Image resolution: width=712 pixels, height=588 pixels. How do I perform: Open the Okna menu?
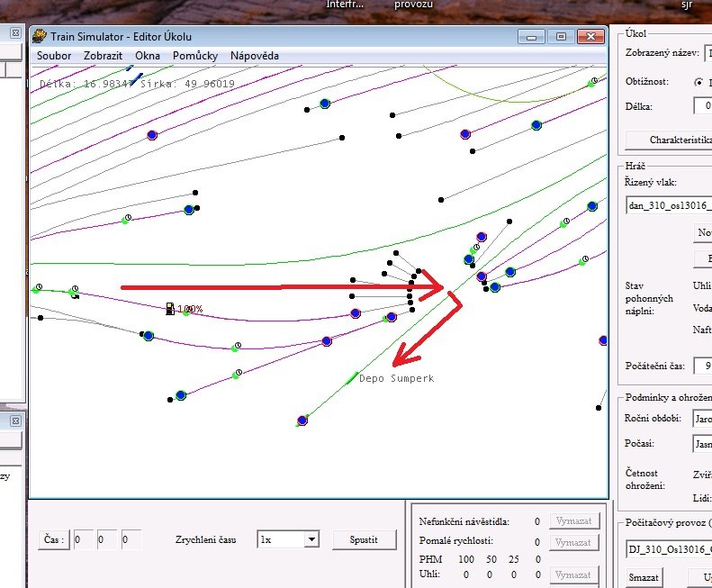click(x=147, y=56)
